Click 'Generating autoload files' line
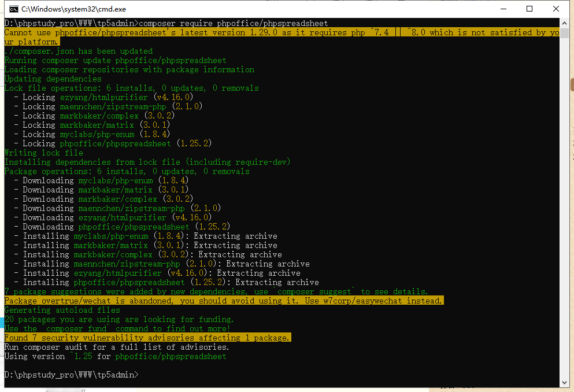 click(x=62, y=310)
